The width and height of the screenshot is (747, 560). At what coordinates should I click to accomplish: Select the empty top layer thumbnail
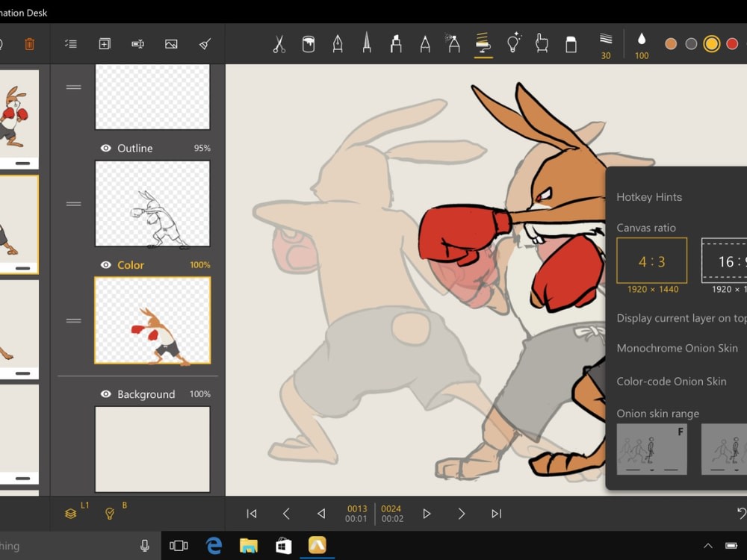(152, 96)
